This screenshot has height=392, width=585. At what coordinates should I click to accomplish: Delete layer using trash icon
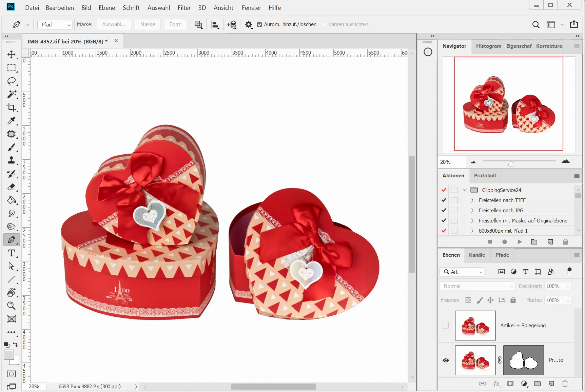[565, 384]
